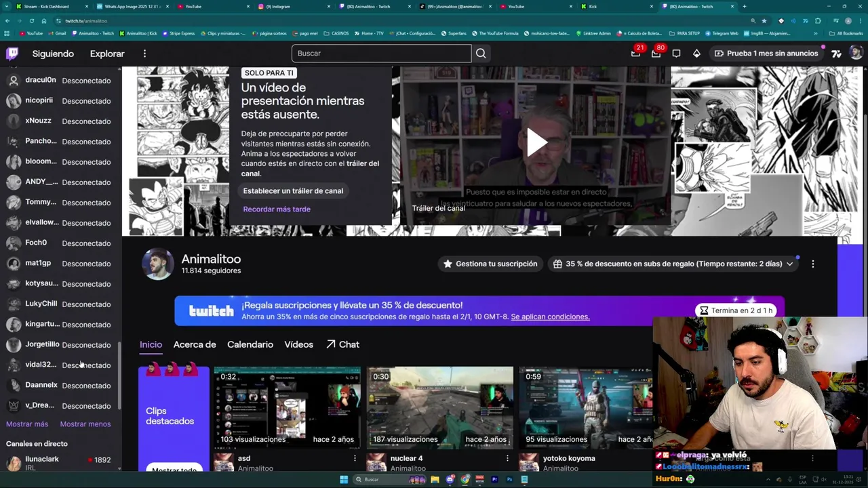Open options for the 'asd' clip
This screenshot has width=868, height=488.
(x=355, y=458)
